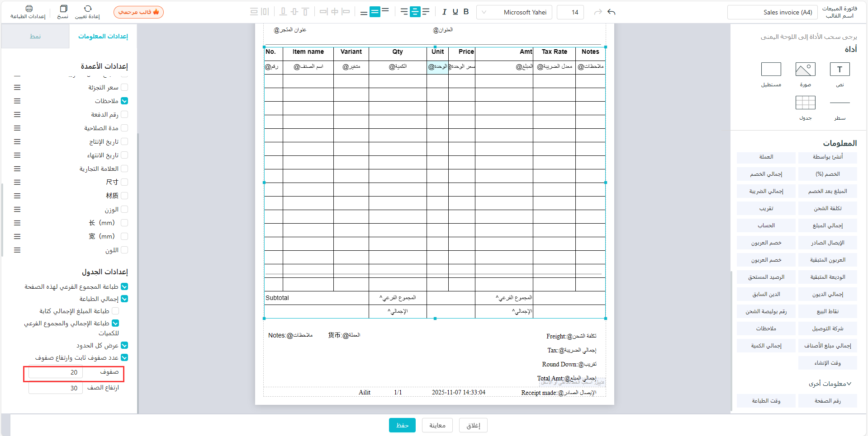This screenshot has height=436, width=868.
Task: Toggle bold text formatting
Action: [x=466, y=12]
